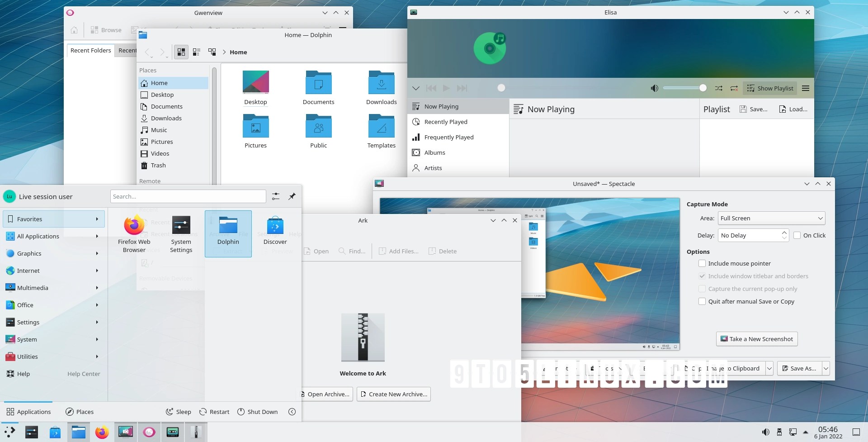This screenshot has height=442, width=868.
Task: Pin the application launcher open
Action: (x=292, y=196)
